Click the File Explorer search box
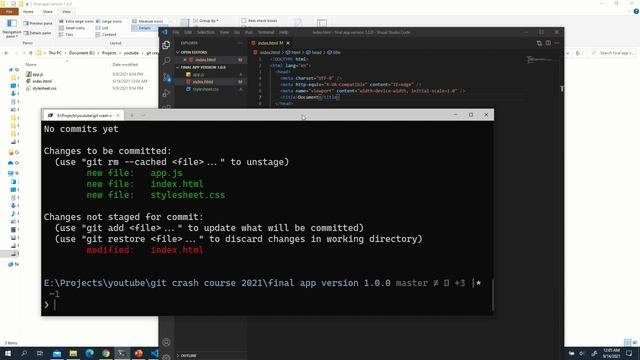Screen dimensions: 640x360 (612, 53)
